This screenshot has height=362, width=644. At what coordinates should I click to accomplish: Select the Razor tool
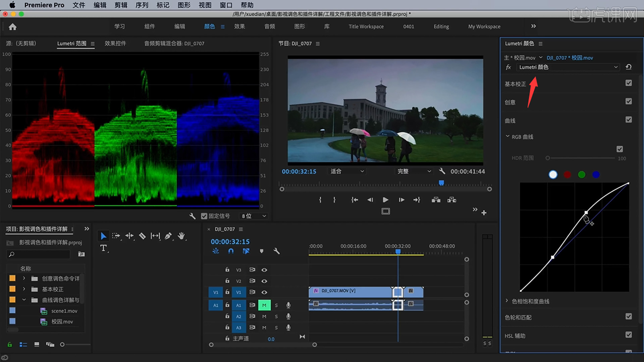coord(142,236)
